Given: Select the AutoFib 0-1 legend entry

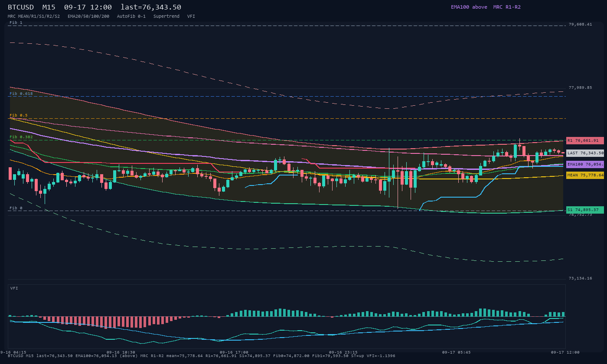Looking at the screenshot, I should [x=131, y=16].
